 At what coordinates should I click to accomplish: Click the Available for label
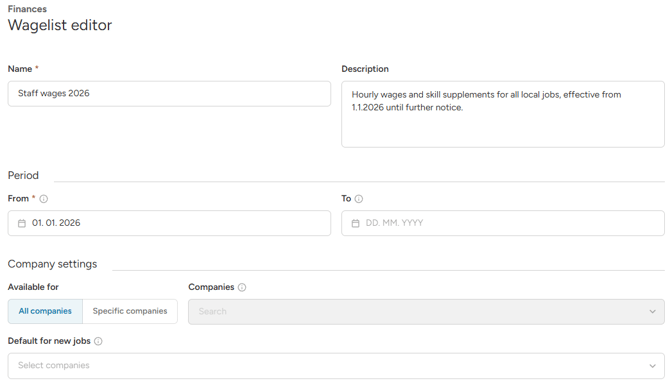33,287
